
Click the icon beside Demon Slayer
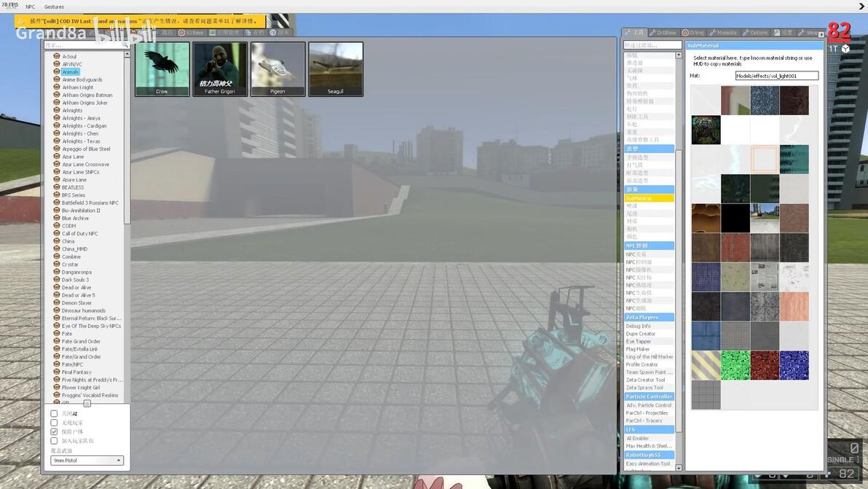(57, 302)
